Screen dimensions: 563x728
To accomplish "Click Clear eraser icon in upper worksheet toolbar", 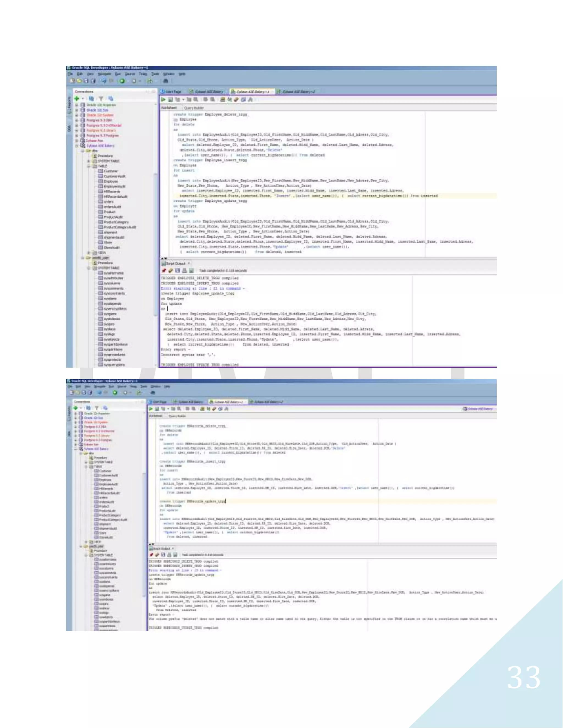I will [x=236, y=99].
